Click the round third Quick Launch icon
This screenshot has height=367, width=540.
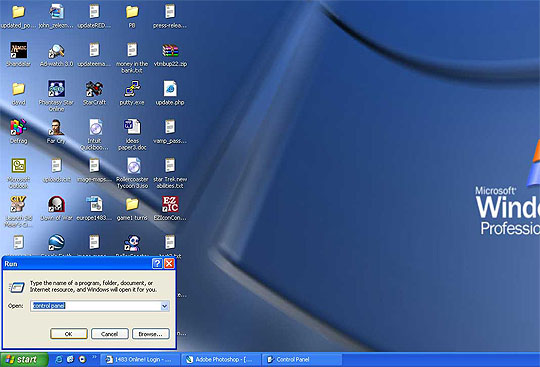coord(82,360)
